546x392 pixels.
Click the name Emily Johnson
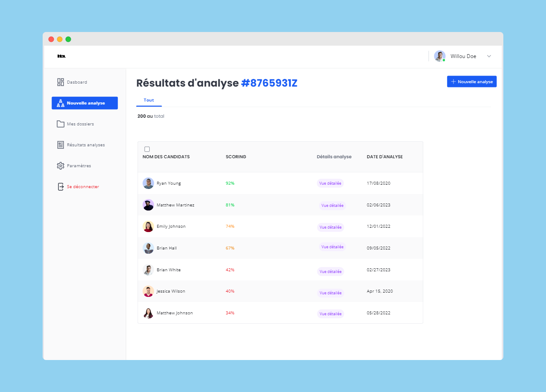171,226
